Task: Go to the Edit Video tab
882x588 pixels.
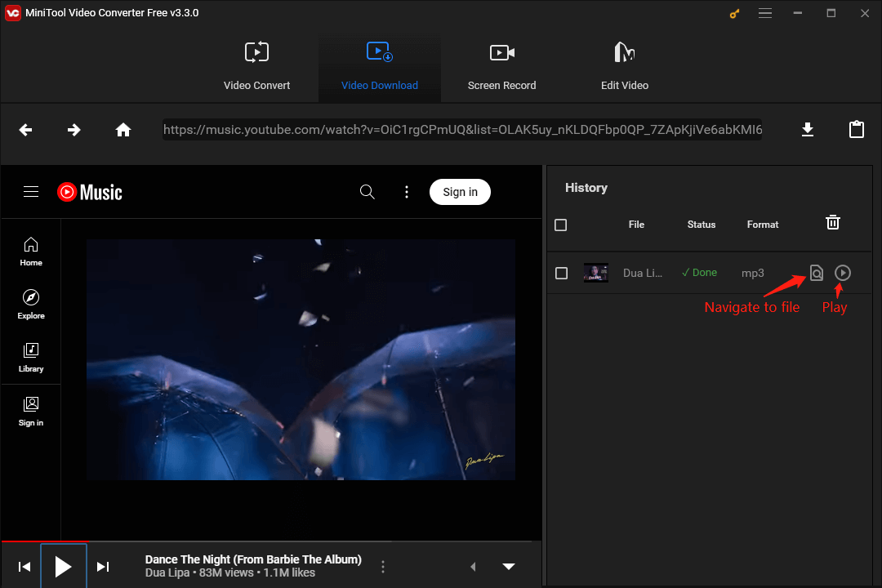Action: (x=625, y=66)
